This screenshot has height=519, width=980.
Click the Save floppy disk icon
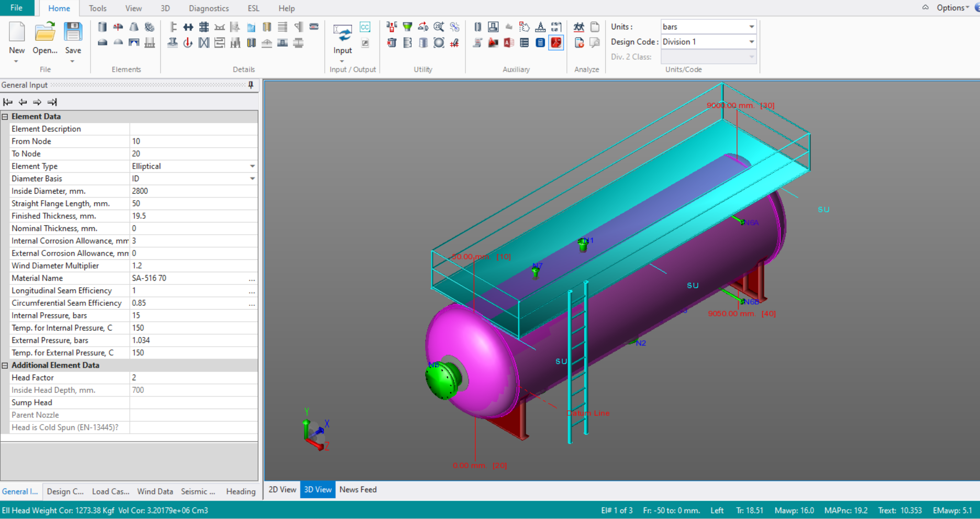point(73,32)
